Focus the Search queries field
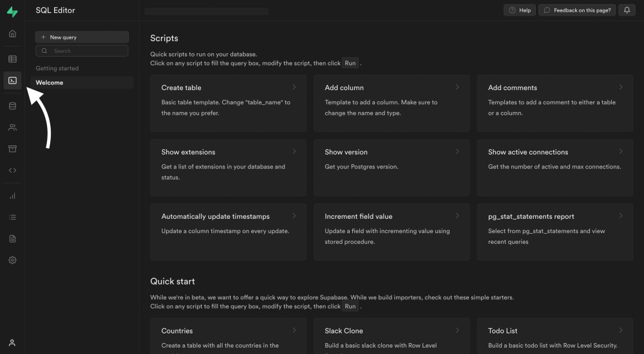This screenshot has width=644, height=354. click(x=82, y=51)
